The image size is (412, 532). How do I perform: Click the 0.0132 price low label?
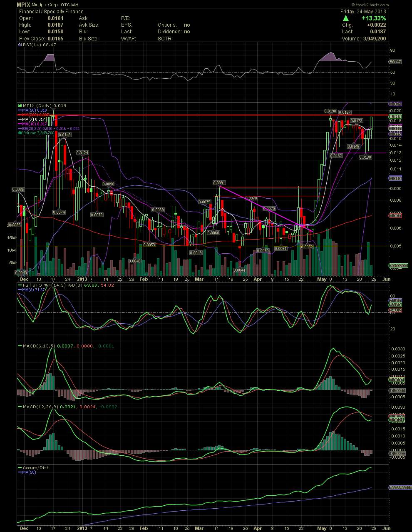tap(336, 155)
